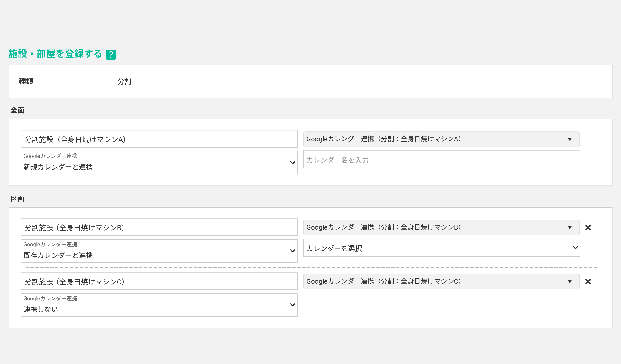This screenshot has height=364, width=621.
Task: Open the 既存カレンダーと連携 dropdown
Action: click(x=159, y=251)
